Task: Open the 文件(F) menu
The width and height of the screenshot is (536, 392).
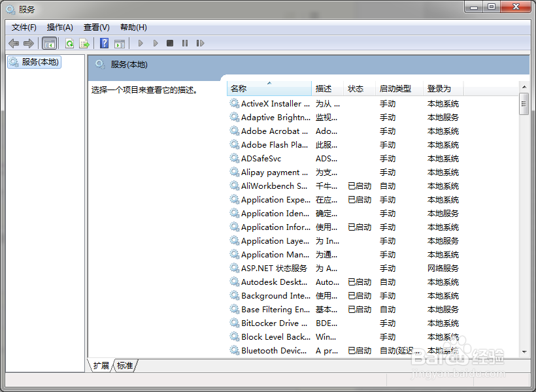Action: tap(24, 27)
